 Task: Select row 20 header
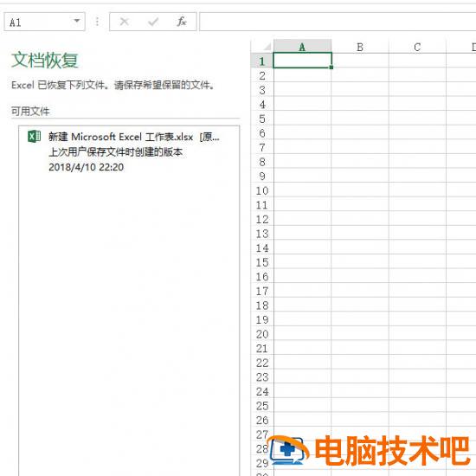262,334
